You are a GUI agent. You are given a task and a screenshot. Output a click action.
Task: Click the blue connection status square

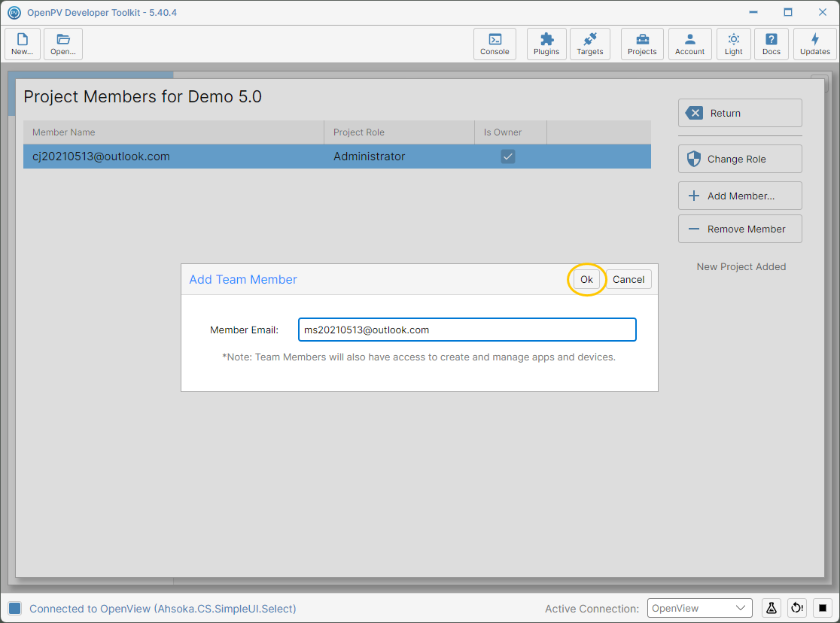[15, 608]
